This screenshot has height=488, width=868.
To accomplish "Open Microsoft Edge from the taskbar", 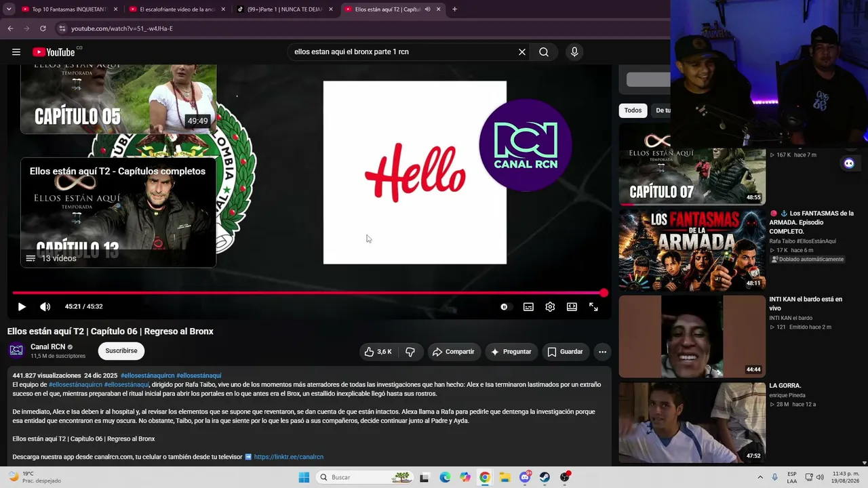I will pos(445,477).
